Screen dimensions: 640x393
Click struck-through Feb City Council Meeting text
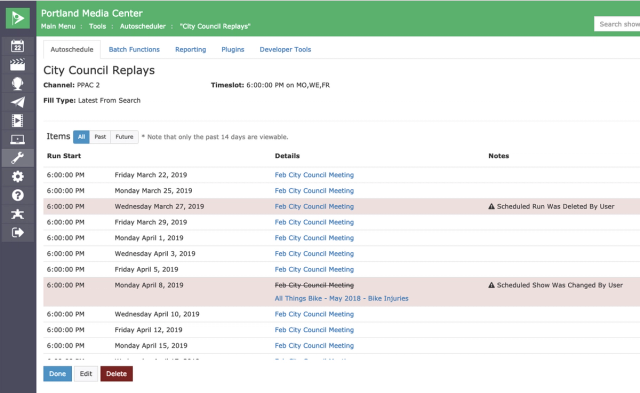tap(314, 285)
